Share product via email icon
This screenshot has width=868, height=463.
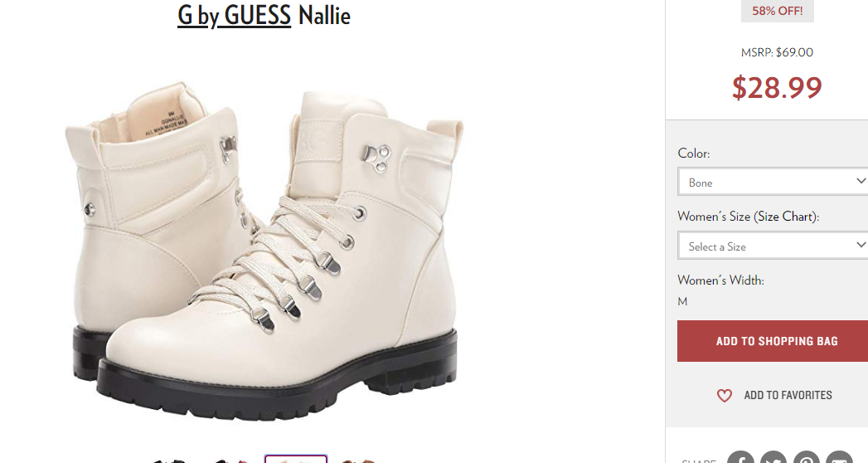pos(840,459)
